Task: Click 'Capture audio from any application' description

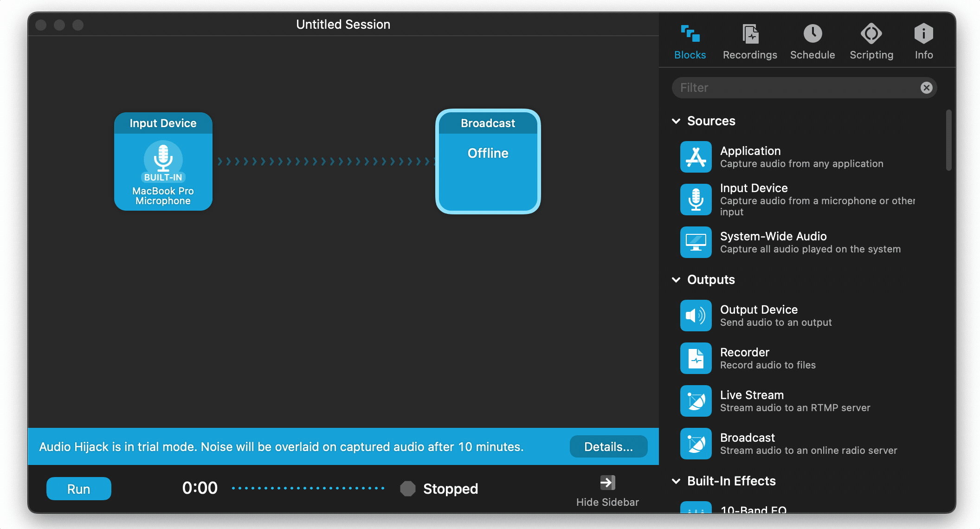Action: pos(801,164)
